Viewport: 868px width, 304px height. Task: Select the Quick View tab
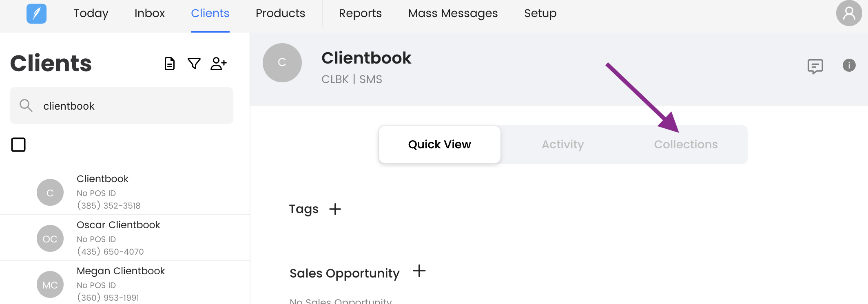pyautogui.click(x=439, y=145)
